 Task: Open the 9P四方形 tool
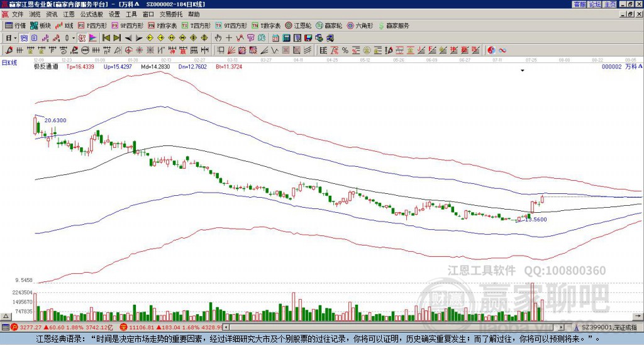[x=127, y=25]
